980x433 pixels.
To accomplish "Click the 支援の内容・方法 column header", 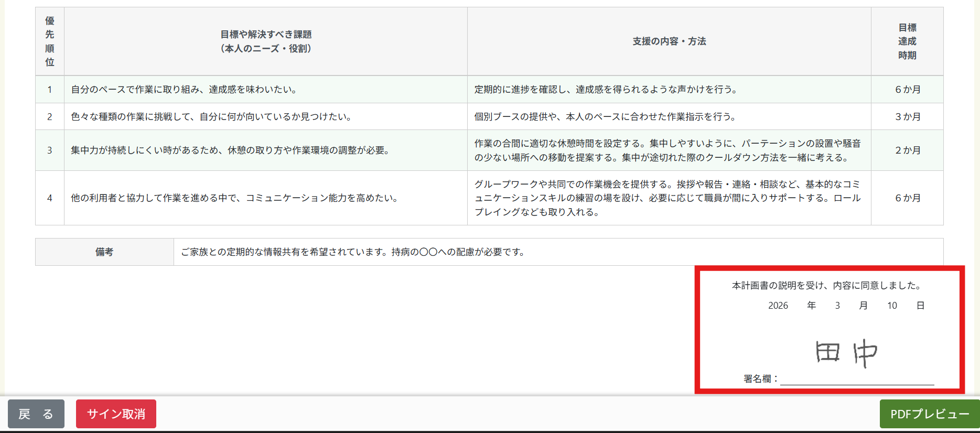I will click(x=669, y=41).
